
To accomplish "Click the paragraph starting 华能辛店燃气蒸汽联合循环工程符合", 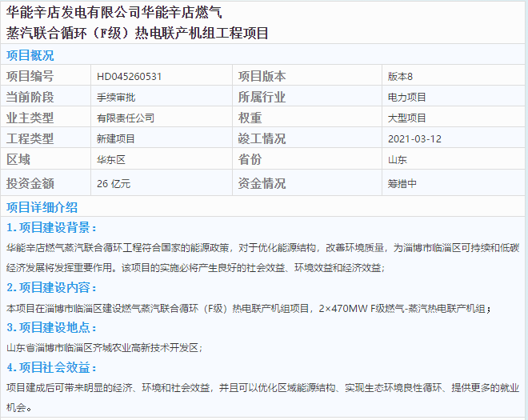I will [x=262, y=248].
